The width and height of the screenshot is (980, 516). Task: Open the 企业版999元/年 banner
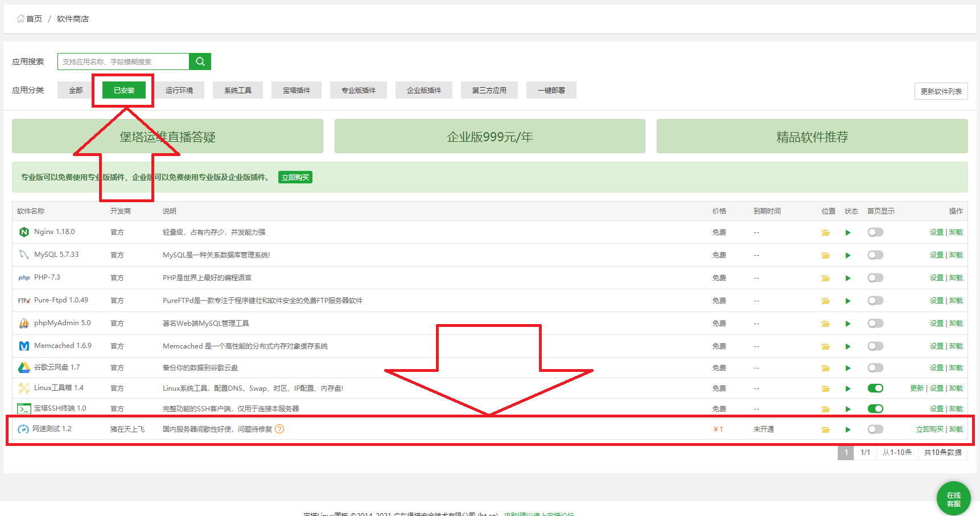[490, 136]
